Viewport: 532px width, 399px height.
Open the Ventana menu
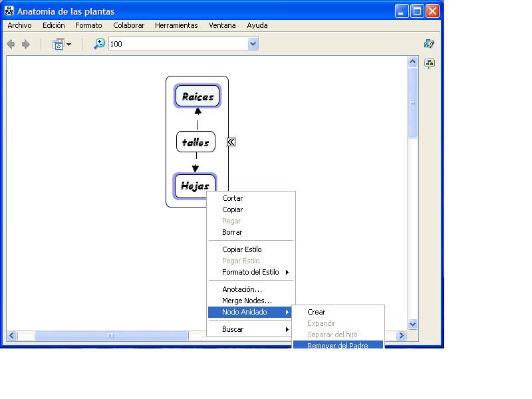click(222, 25)
